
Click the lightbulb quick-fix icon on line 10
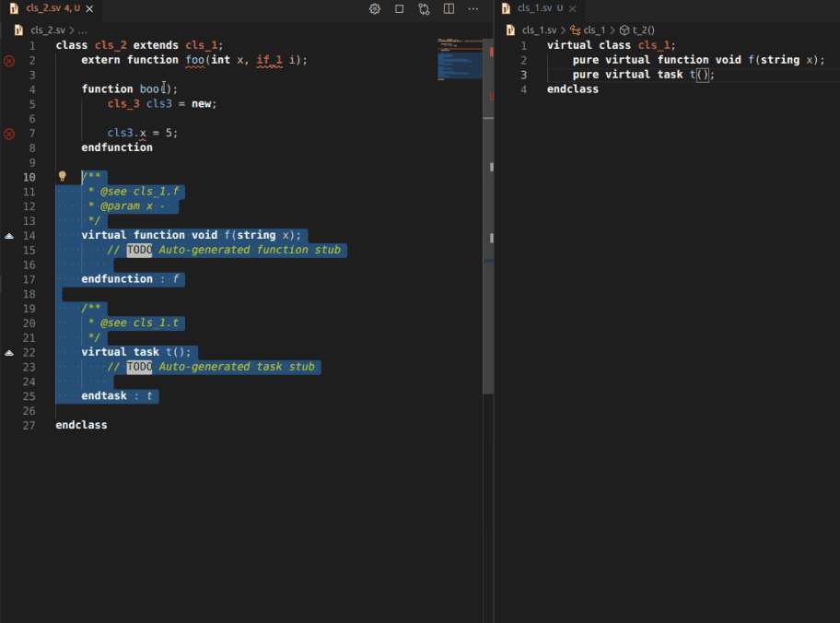(63, 176)
